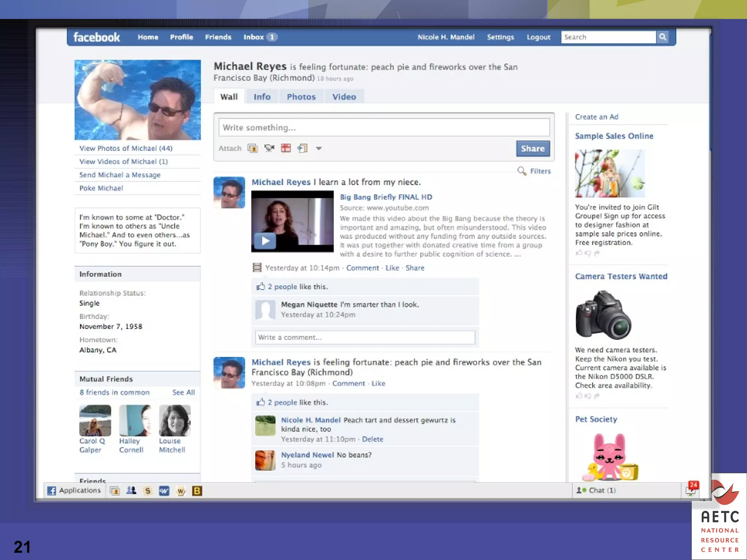Screen dimensions: 747x560
Task: Attach a photo to the wall post
Action: click(252, 148)
